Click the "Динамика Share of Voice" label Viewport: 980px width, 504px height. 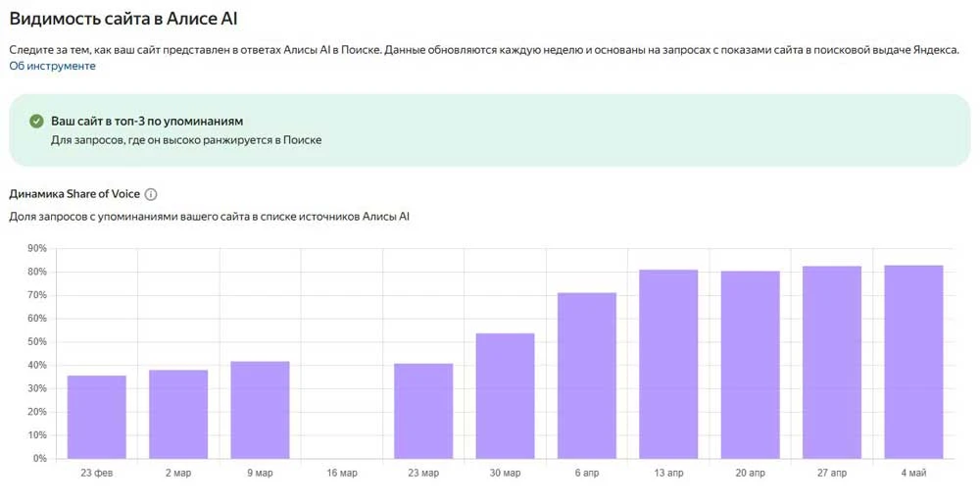coord(74,194)
